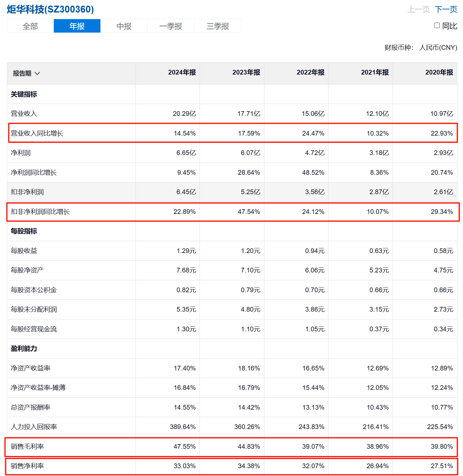463x476 pixels.
Task: Click 2024 每股未分配利润 value 5.35元
Action: (x=186, y=309)
